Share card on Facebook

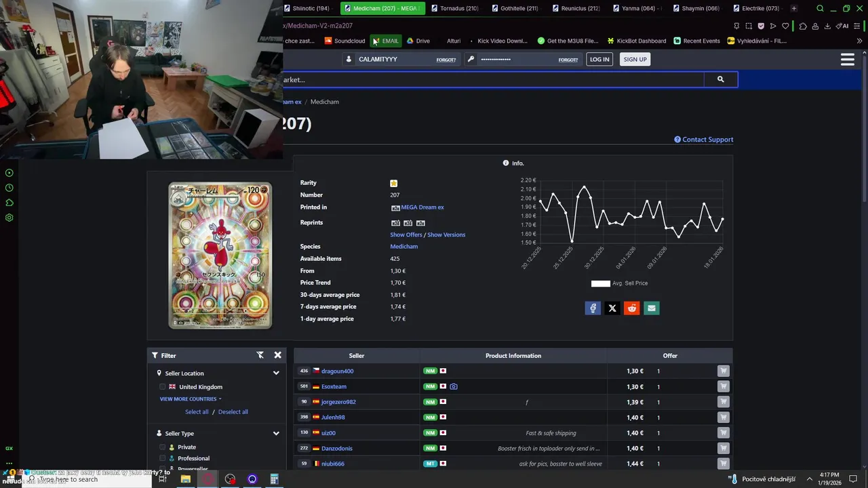[593, 308]
